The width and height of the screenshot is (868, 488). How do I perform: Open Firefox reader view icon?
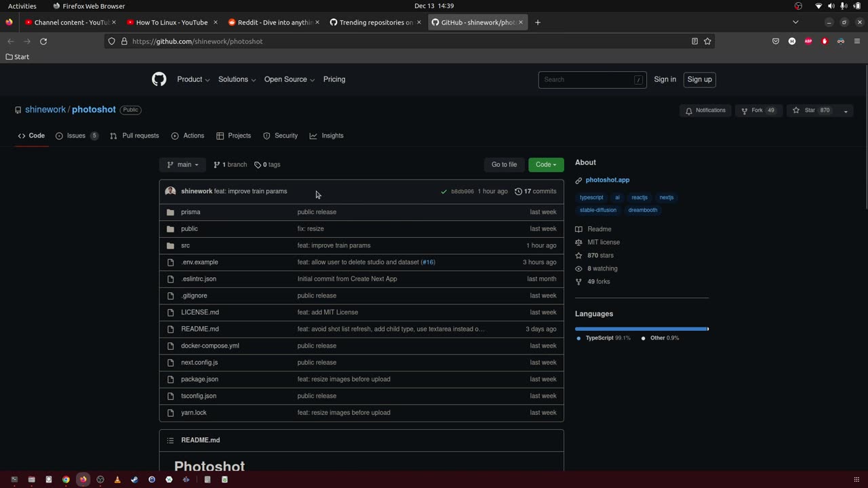pos(694,41)
